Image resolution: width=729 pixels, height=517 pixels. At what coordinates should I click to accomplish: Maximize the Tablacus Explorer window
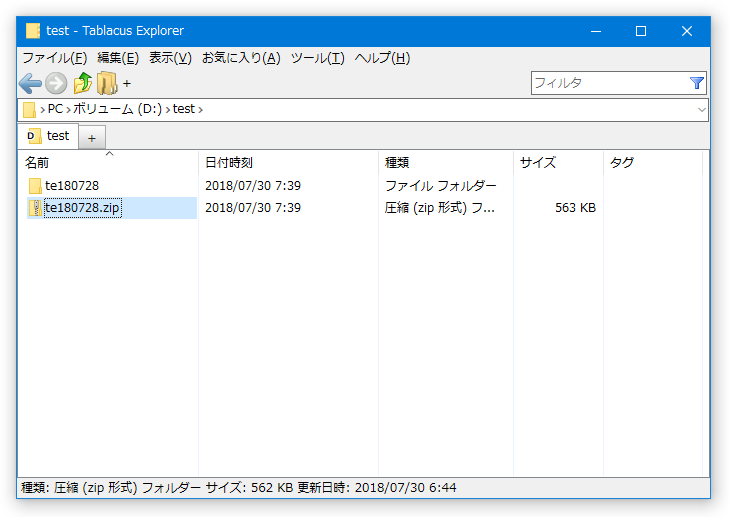(x=641, y=31)
